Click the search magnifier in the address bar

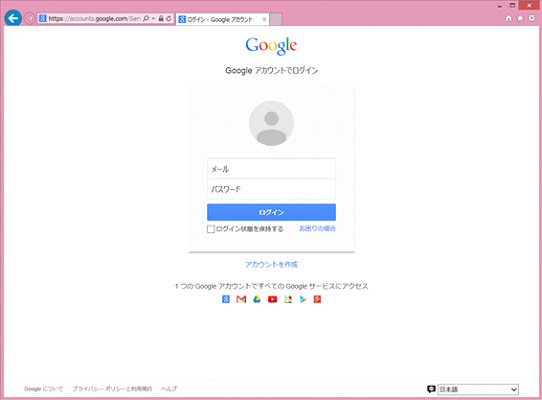pyautogui.click(x=146, y=18)
